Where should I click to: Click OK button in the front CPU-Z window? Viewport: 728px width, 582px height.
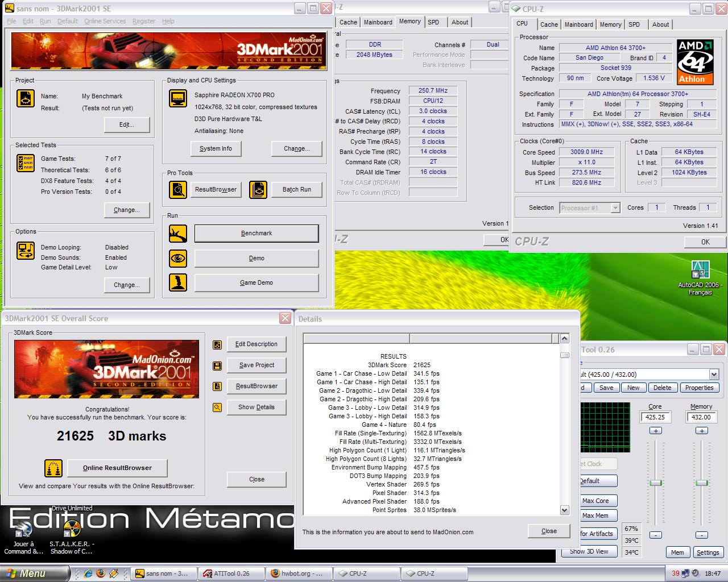705,242
